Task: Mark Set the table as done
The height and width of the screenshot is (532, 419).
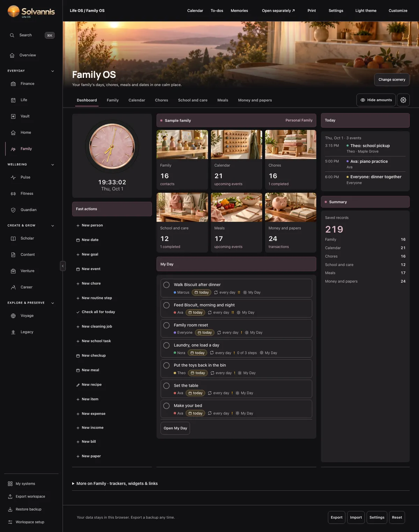Action: click(167, 385)
